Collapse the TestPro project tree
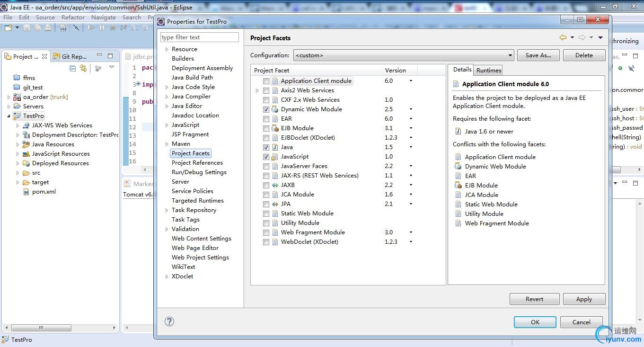 click(x=9, y=116)
